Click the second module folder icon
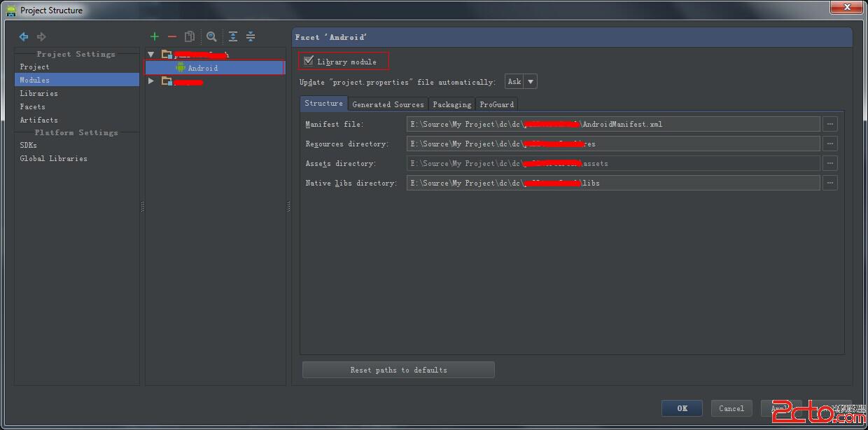This screenshot has height=430, width=868. pos(167,81)
